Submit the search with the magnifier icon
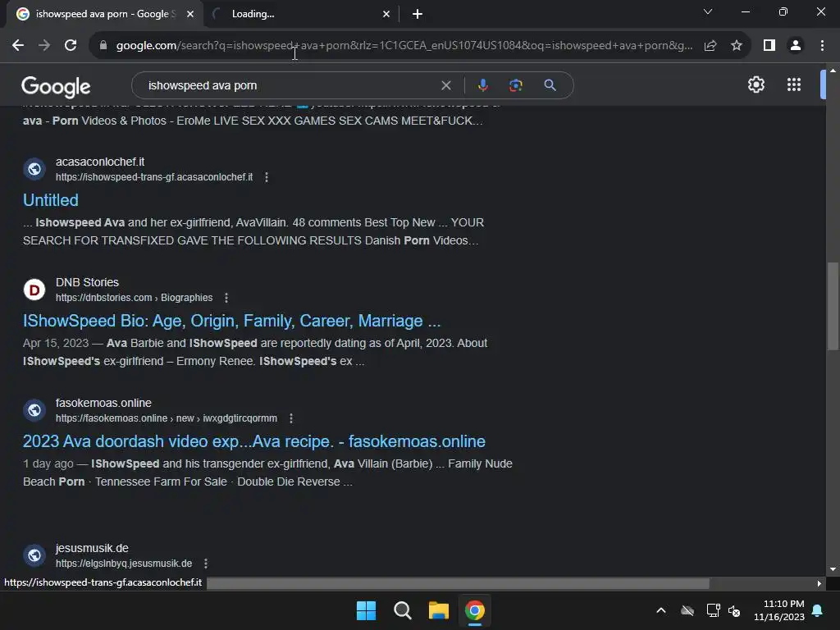The height and width of the screenshot is (630, 840). [550, 85]
